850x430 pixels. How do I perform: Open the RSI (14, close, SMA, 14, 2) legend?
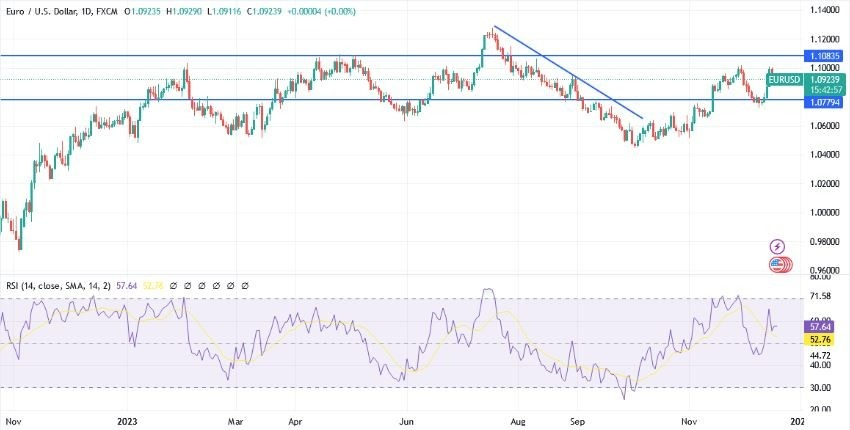[57, 286]
